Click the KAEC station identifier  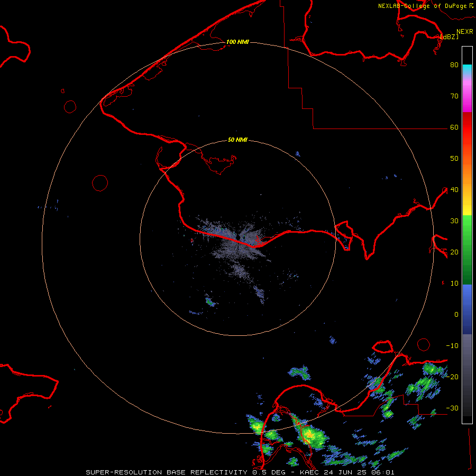[x=310, y=472]
